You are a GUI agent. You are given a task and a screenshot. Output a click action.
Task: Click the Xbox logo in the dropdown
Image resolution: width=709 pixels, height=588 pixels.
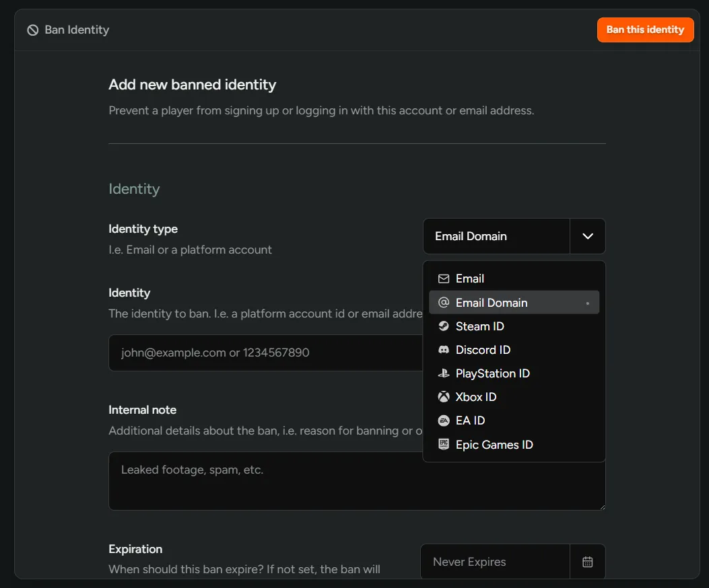pos(443,397)
